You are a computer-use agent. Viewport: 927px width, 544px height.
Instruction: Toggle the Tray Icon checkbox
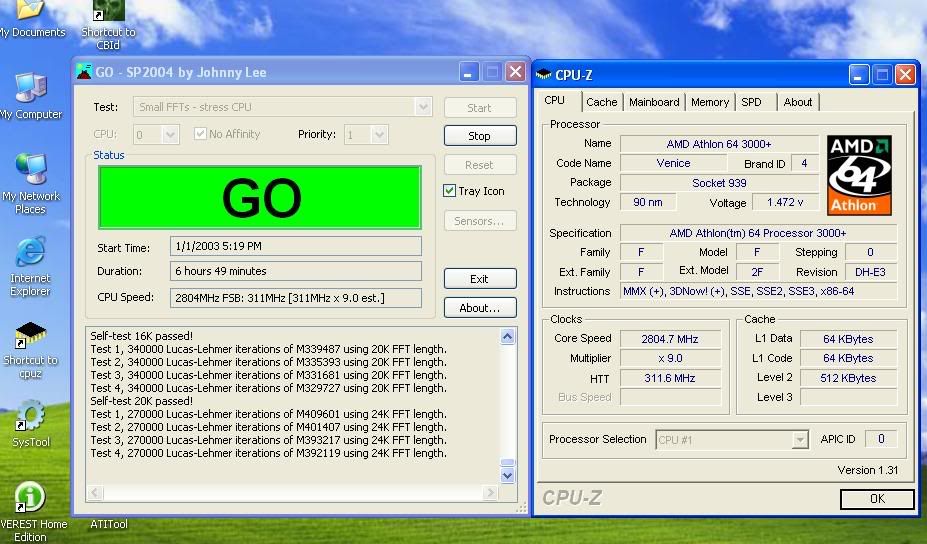449,190
